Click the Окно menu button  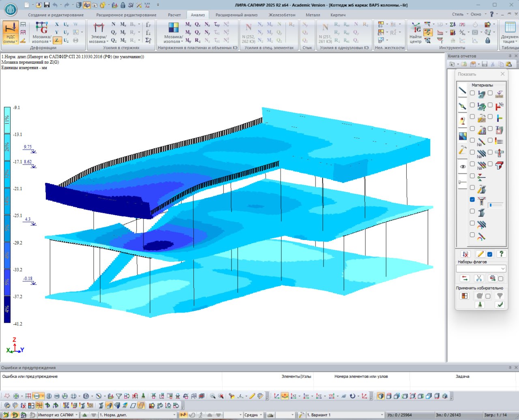(476, 14)
